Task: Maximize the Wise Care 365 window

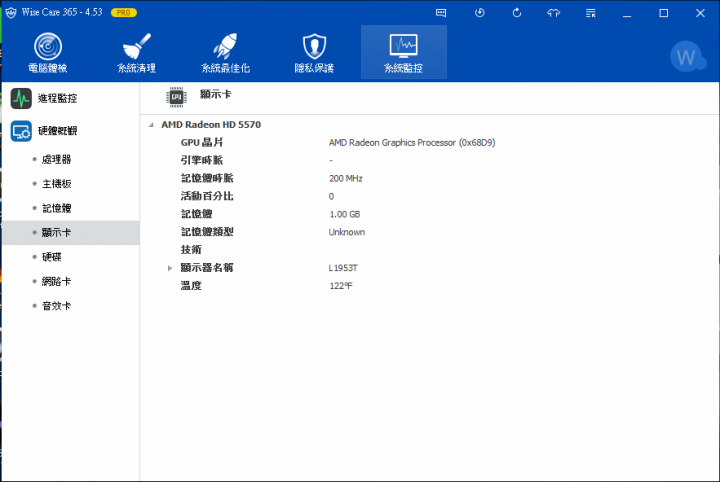Action: tap(664, 13)
